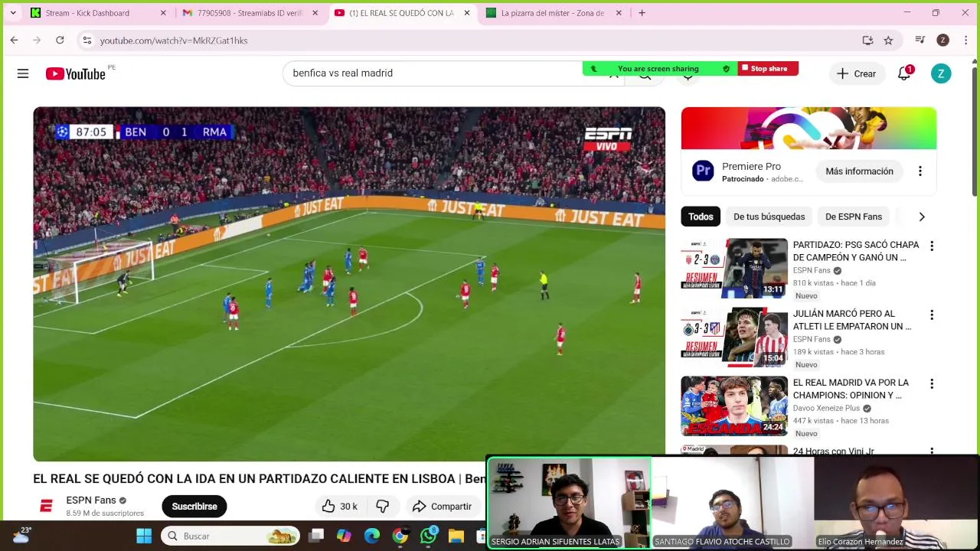Open options for the Premiere Pro ad
This screenshot has width=980, height=551.
[920, 171]
